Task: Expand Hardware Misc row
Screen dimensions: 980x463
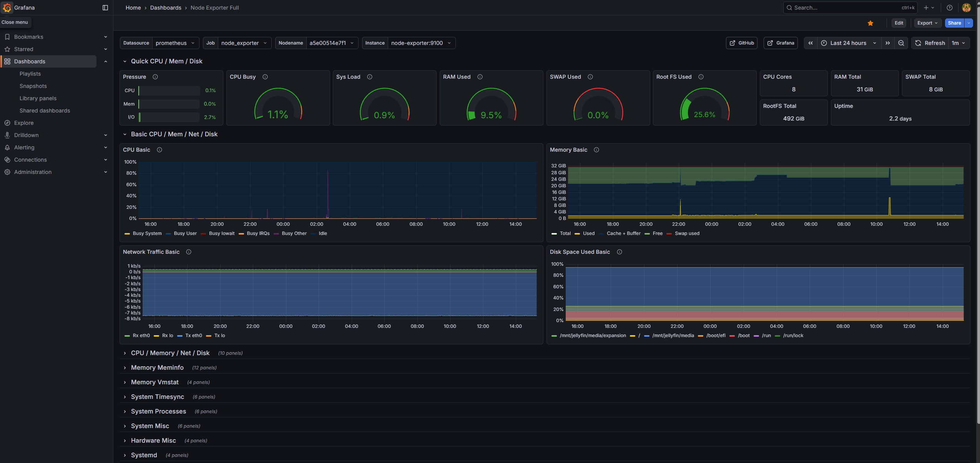Action: point(125,441)
